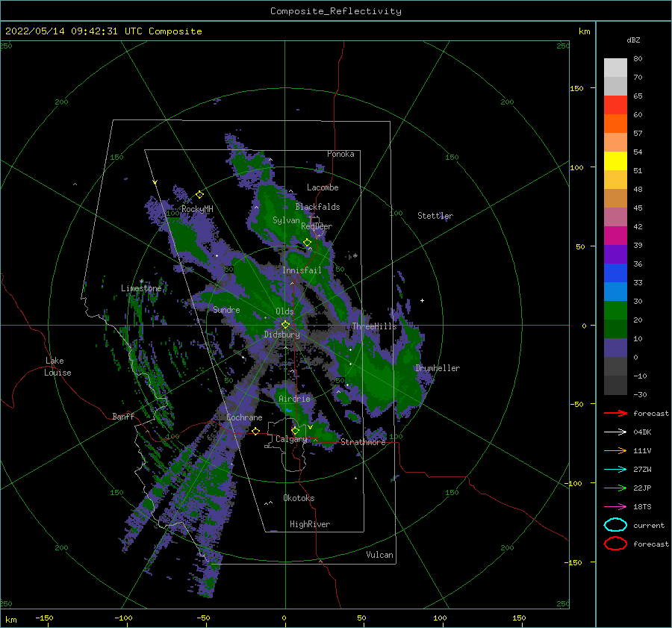Pick the tan 48–45 dBZ swatch

point(615,199)
